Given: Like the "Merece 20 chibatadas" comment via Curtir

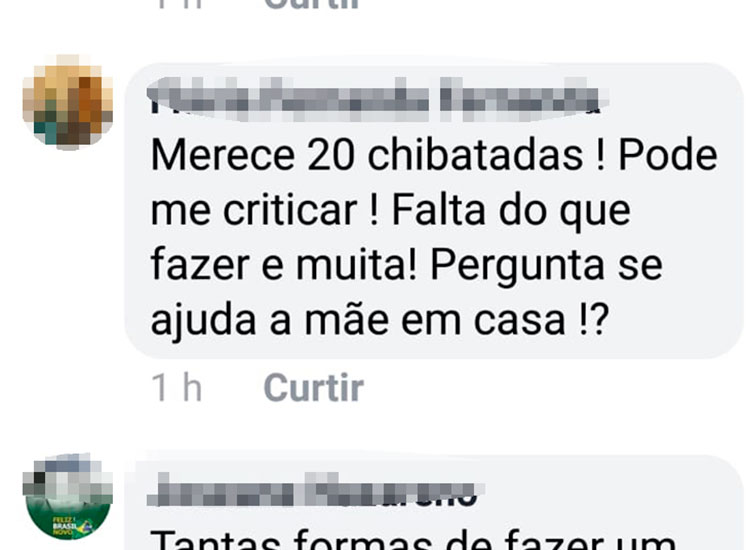Looking at the screenshot, I should point(313,387).
